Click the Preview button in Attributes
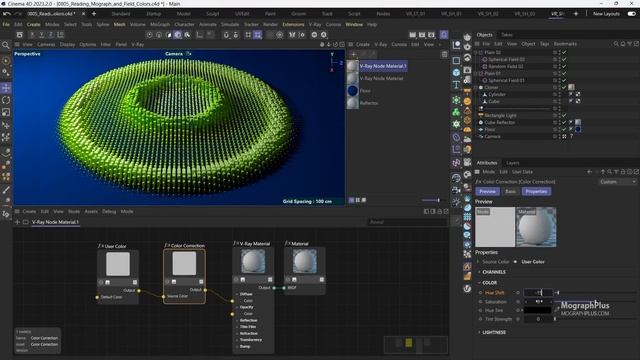 [x=487, y=191]
